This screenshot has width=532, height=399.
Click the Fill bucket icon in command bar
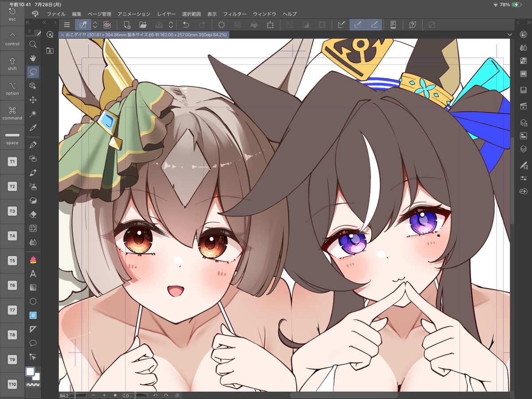pyautogui.click(x=254, y=25)
